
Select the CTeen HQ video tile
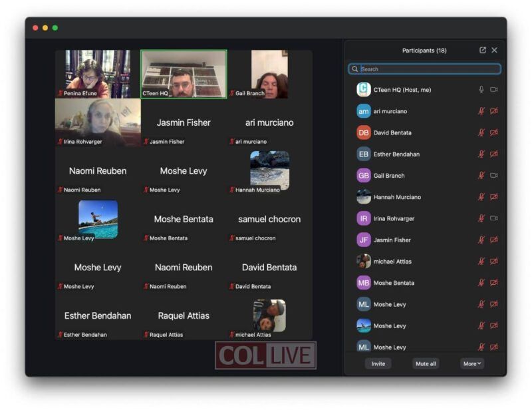click(x=184, y=74)
